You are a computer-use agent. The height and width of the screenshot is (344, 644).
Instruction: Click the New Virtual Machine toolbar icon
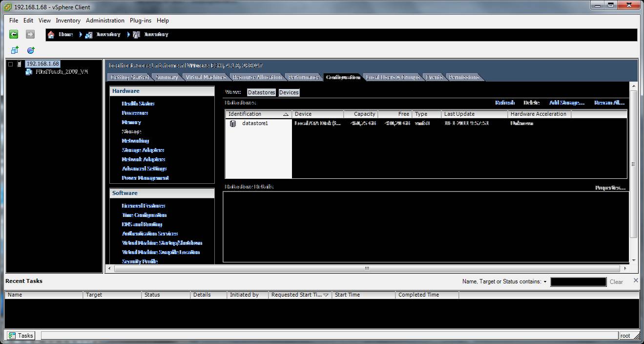point(15,50)
